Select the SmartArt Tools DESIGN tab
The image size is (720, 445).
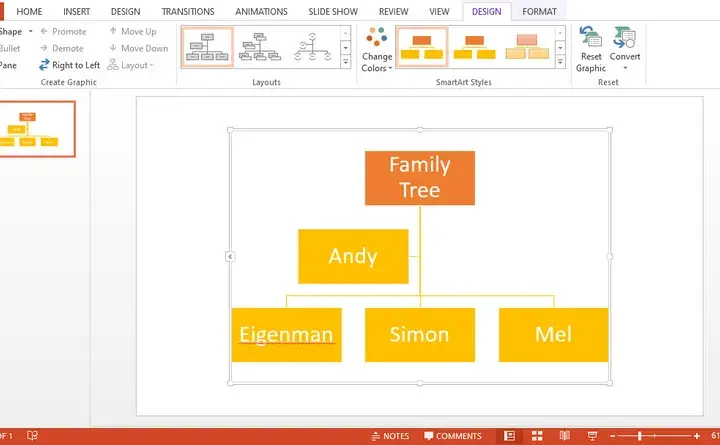click(x=486, y=11)
